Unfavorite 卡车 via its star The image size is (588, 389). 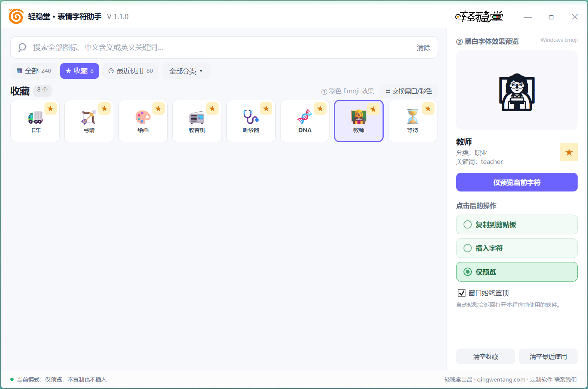(50, 109)
